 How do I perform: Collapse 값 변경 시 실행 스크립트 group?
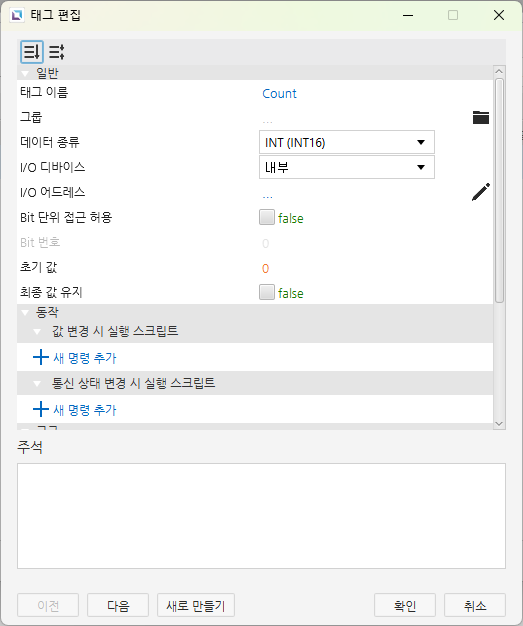pos(37,332)
